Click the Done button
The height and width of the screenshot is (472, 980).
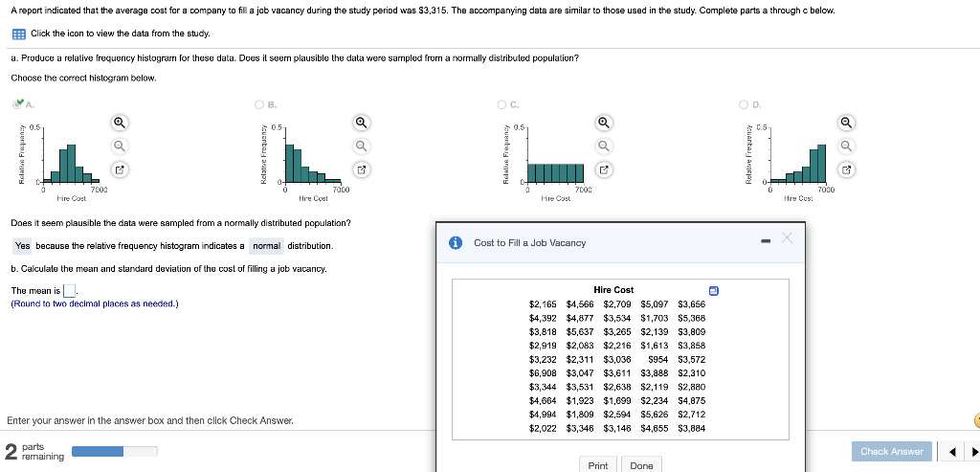click(642, 465)
